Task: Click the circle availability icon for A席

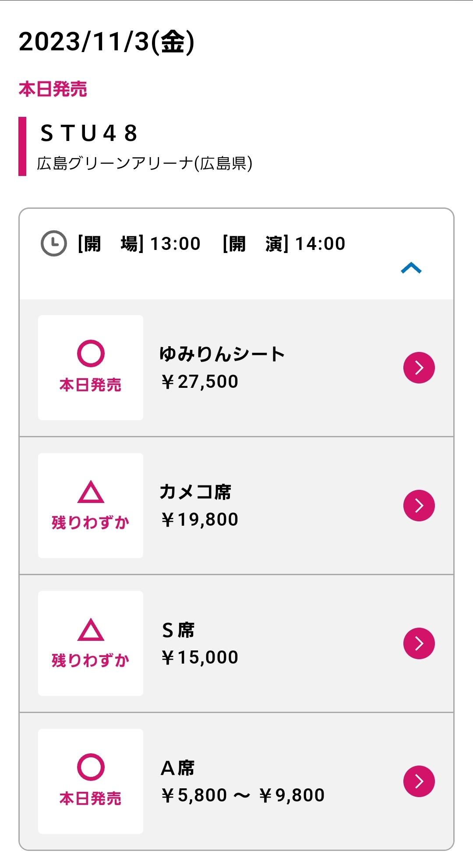Action: (x=91, y=767)
